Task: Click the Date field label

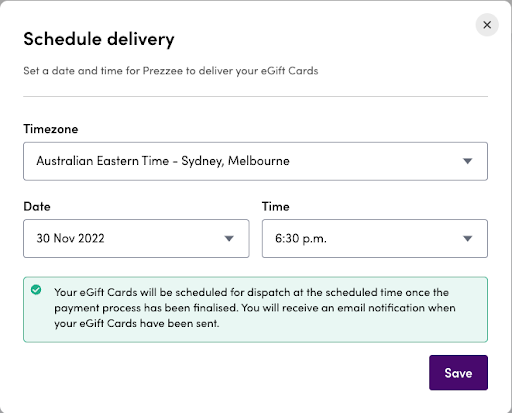Action: pos(37,207)
